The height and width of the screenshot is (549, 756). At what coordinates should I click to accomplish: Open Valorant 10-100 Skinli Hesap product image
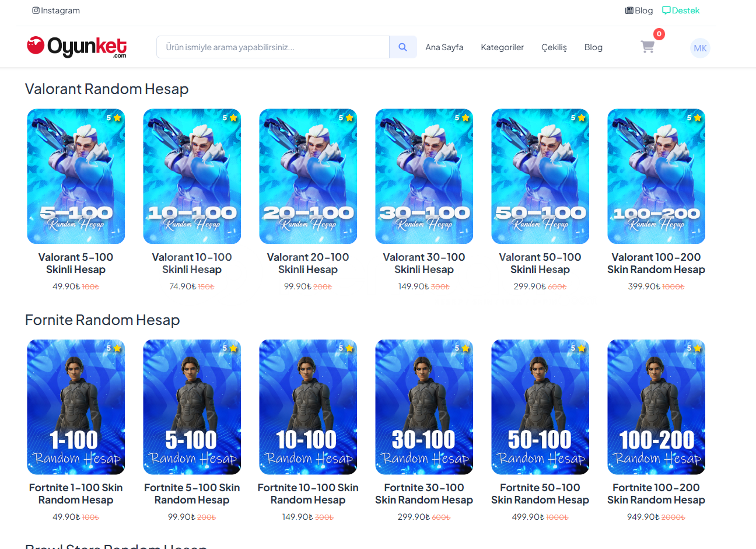coord(192,176)
